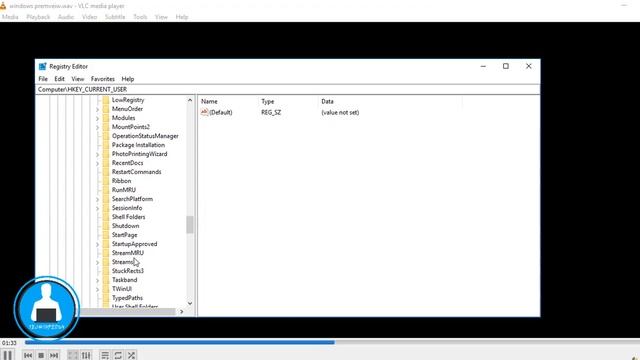640x360 pixels.
Task: Expand the MenuOrder key
Action: pos(98,109)
